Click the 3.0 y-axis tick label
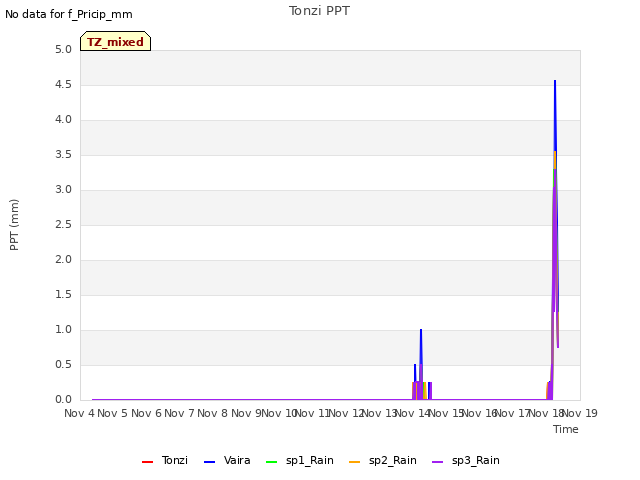Viewport: 640px width, 480px height. pos(63,190)
